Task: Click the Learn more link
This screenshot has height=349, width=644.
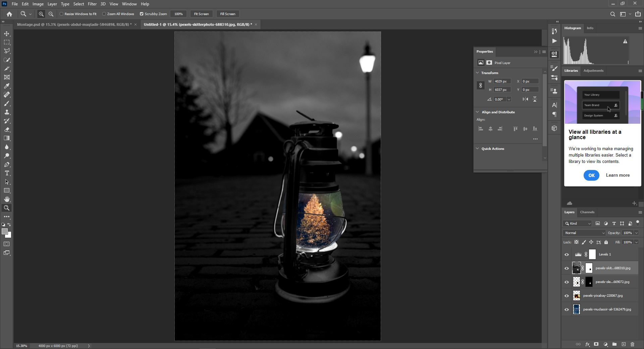Action: [x=618, y=175]
